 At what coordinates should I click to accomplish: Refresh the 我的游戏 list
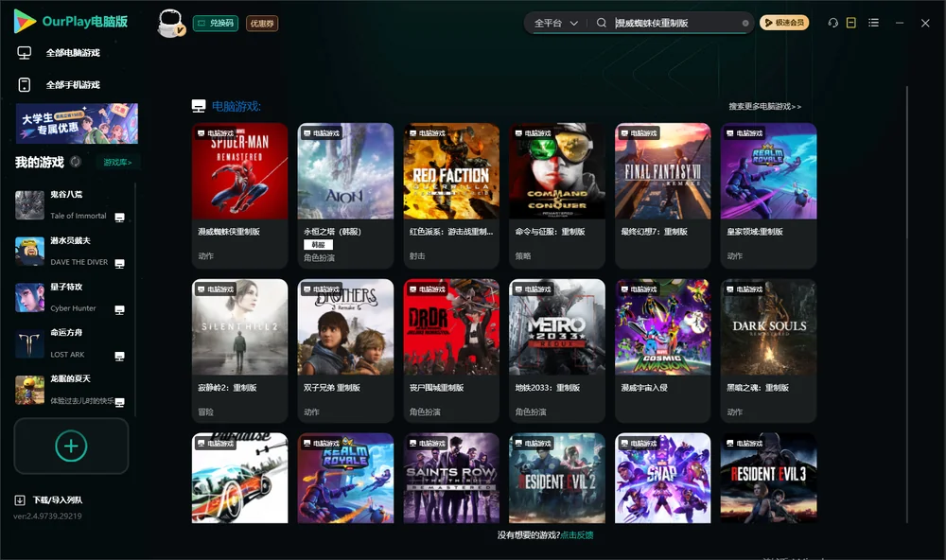pos(76,162)
